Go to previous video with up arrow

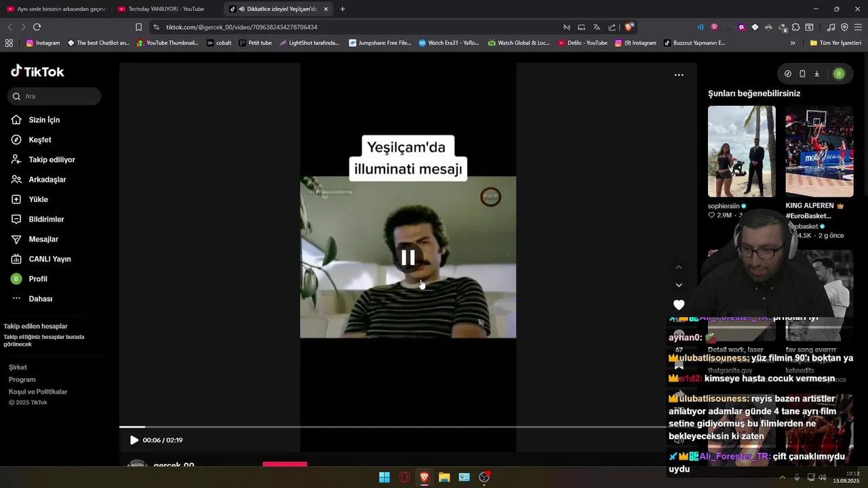(x=679, y=267)
